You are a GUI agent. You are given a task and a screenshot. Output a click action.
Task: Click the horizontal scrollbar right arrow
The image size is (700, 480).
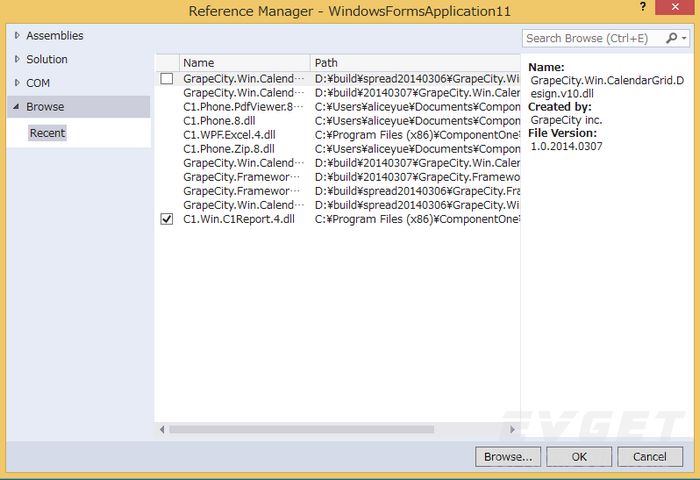[512, 429]
